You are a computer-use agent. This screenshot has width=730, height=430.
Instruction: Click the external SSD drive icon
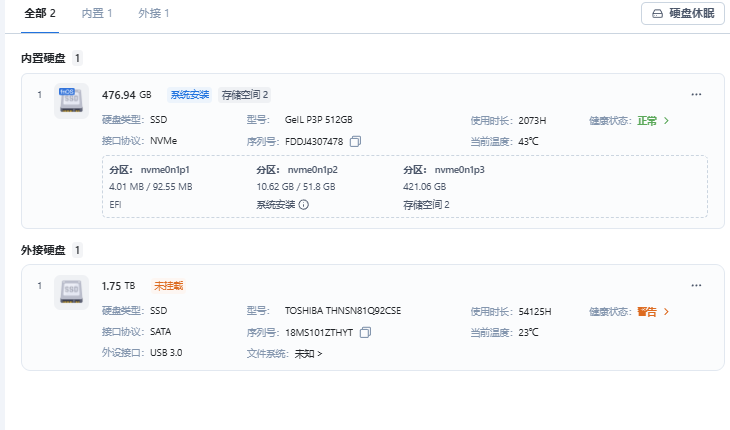71,292
